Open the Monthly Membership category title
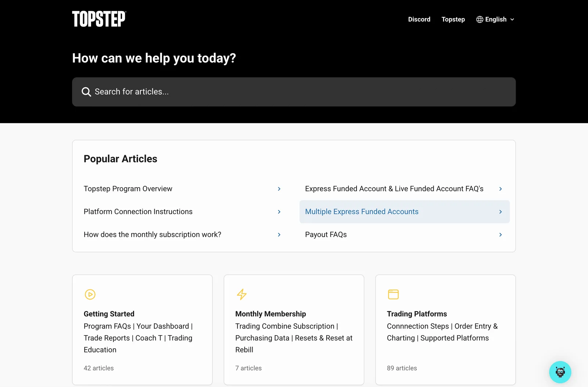588x387 pixels. click(x=270, y=314)
